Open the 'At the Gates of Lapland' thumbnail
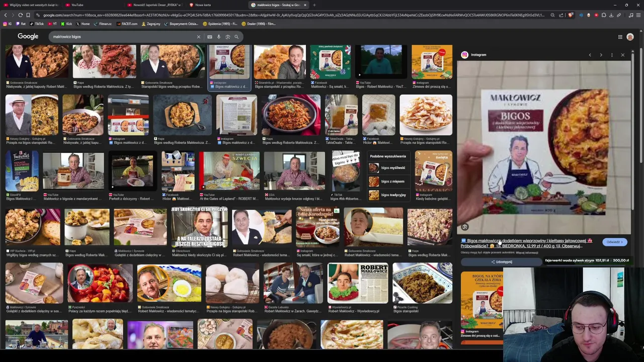 coord(229,172)
